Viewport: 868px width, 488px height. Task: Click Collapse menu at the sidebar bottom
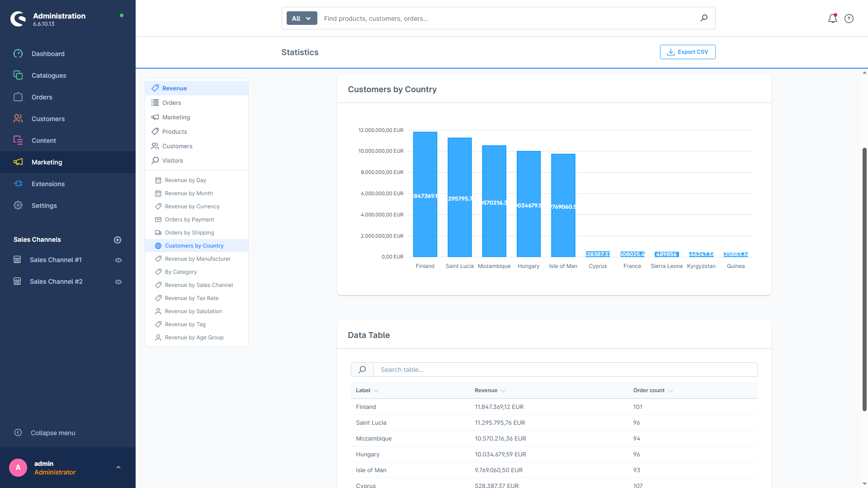coord(52,432)
